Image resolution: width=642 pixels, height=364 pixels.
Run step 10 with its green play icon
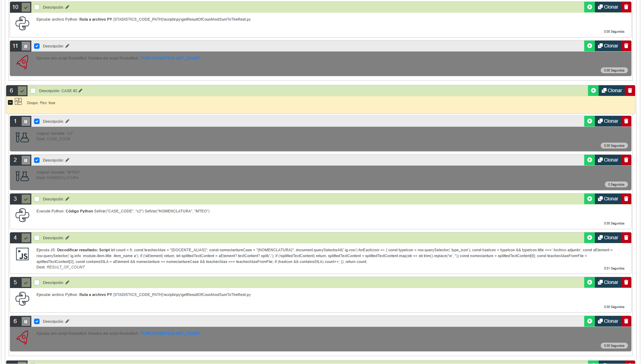pyautogui.click(x=589, y=7)
